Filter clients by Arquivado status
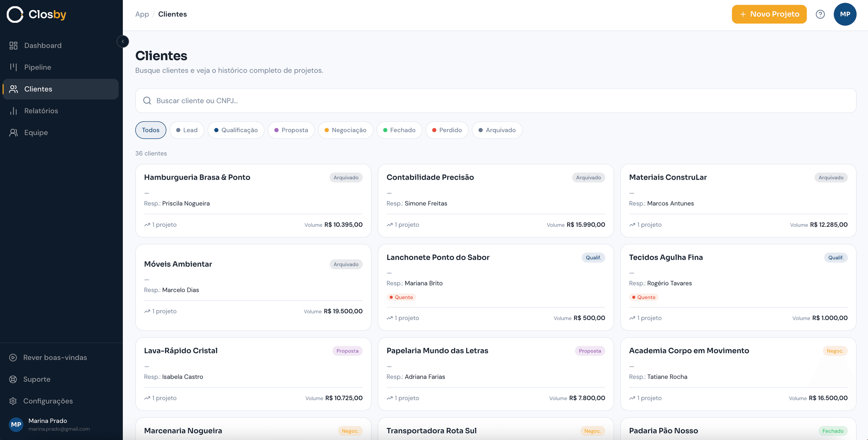Image resolution: width=868 pixels, height=440 pixels. coord(497,130)
